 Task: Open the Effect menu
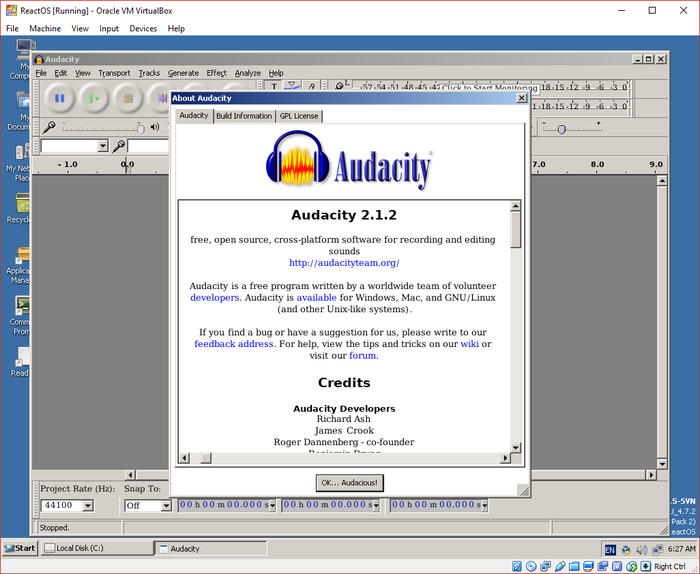point(217,73)
